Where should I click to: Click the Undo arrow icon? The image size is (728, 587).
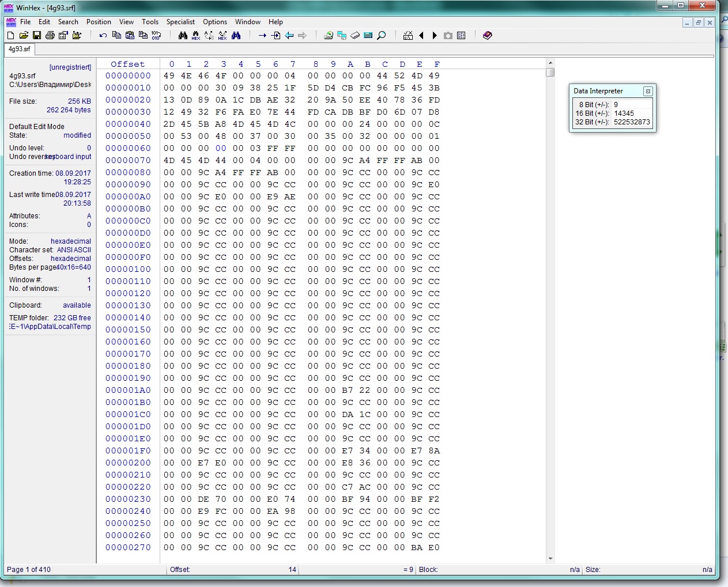point(103,36)
